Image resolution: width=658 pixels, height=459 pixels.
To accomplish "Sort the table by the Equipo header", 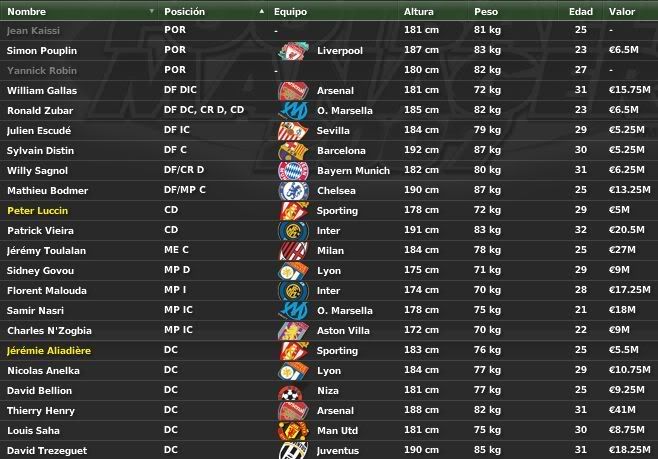I will (x=290, y=12).
